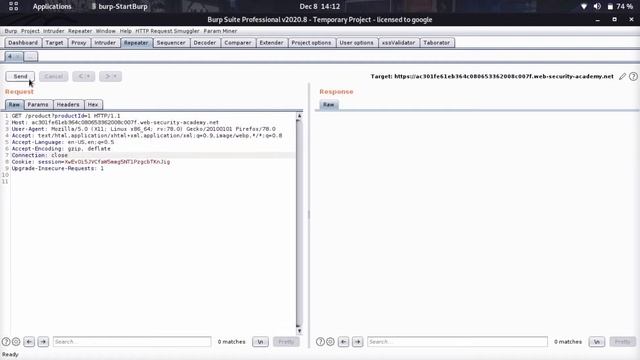The image size is (640, 360).
Task: Switch to Extender tab
Action: click(271, 43)
